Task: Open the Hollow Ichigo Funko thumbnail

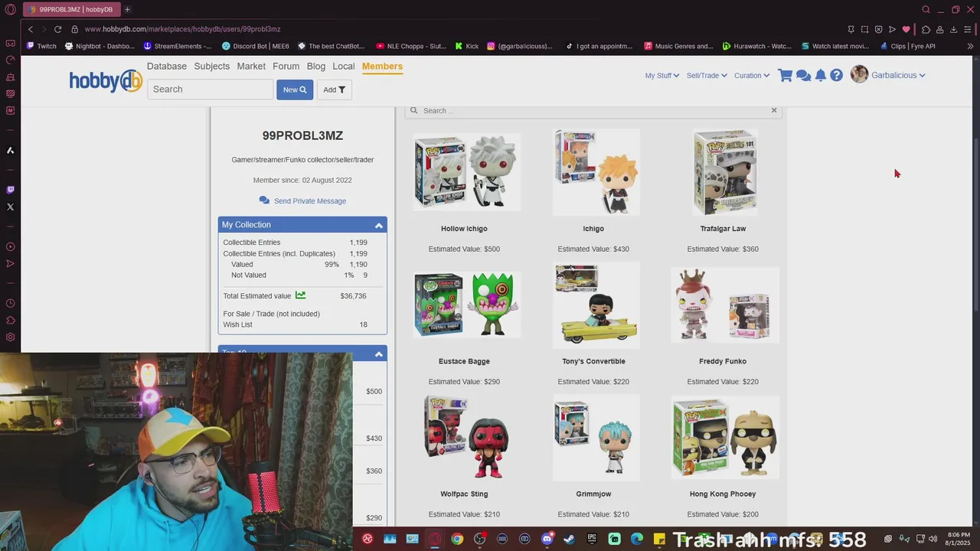Action: [x=466, y=172]
